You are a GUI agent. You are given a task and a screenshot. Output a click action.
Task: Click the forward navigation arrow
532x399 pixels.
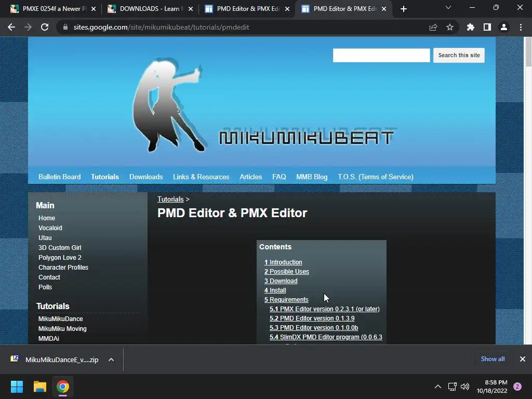(x=28, y=27)
